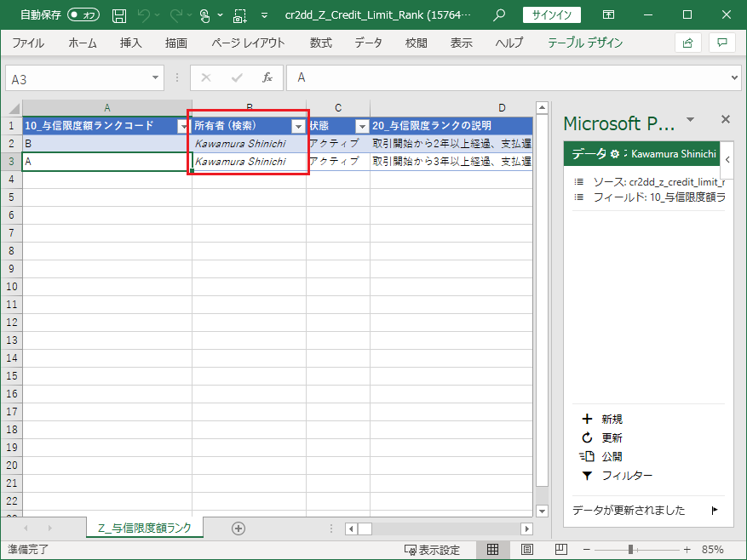This screenshot has height=560, width=747.
Task: Close the Microsoft PowerApps task pane
Action: pos(726,119)
